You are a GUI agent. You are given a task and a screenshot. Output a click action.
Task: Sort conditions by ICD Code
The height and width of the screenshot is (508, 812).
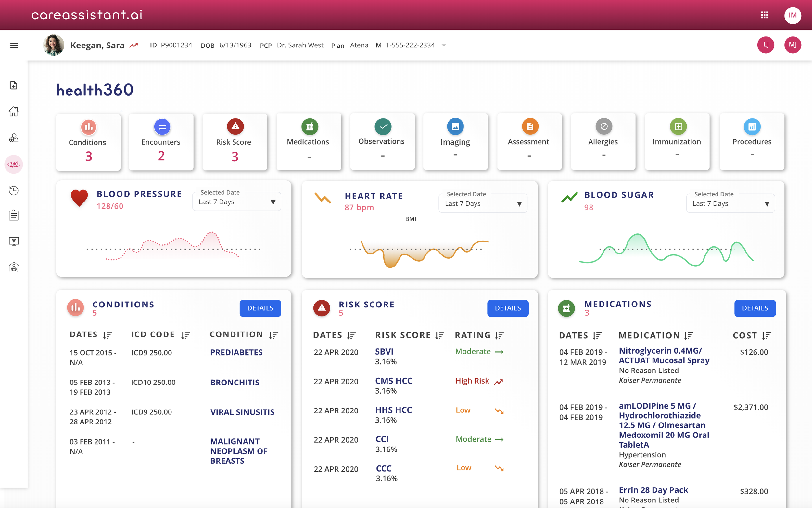click(x=186, y=335)
